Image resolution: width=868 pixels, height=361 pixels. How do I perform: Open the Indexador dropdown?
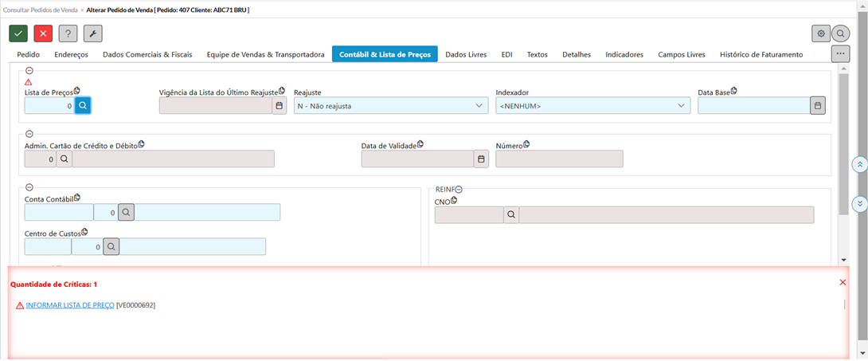[592, 105]
